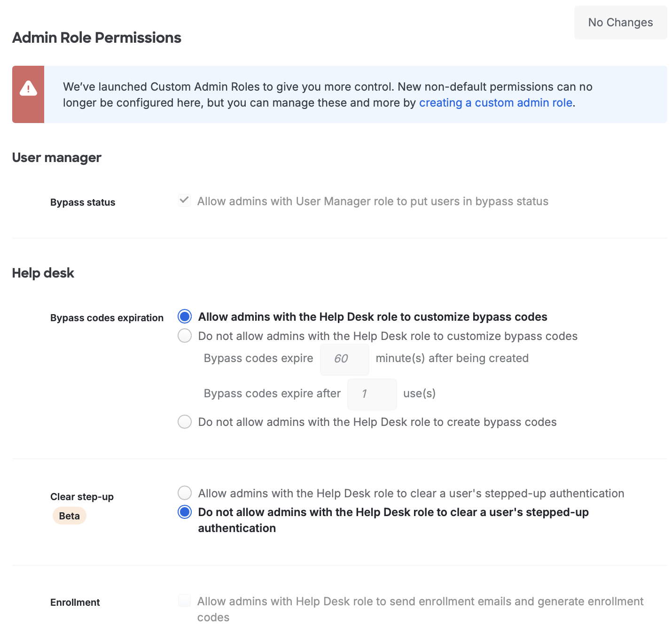Screen dimensions: 672x633
Task: Select do not allow customizing bypass codes
Action: [x=184, y=336]
